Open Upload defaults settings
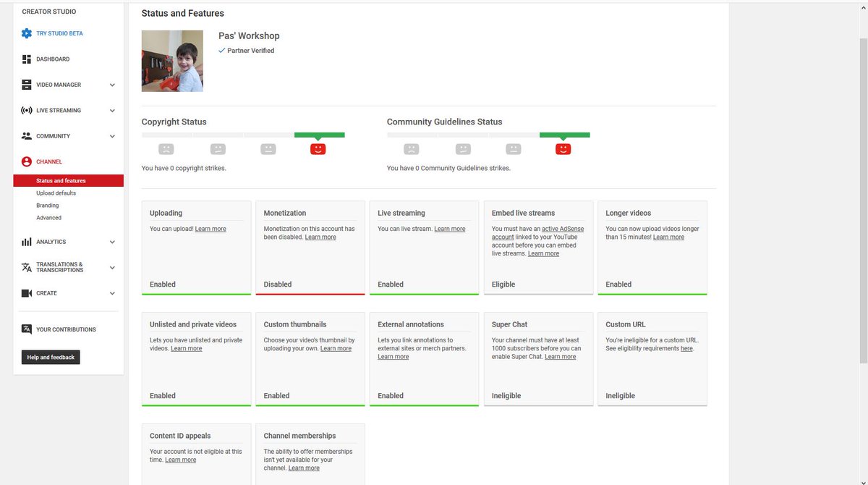The image size is (868, 485). click(x=56, y=193)
